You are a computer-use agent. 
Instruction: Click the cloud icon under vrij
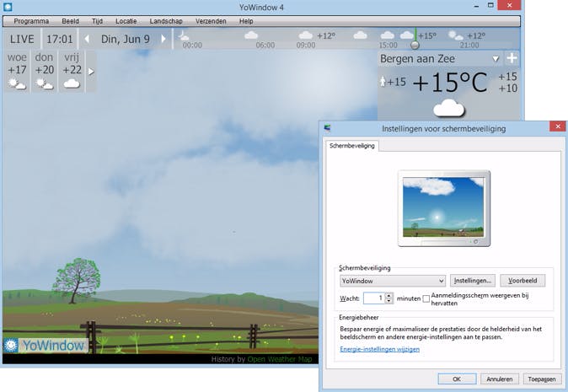72,84
